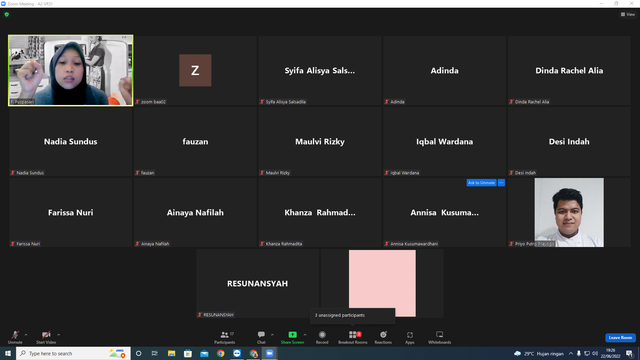640x360 pixels.
Task: Click the green encryption shield icon
Action: (x=7, y=14)
